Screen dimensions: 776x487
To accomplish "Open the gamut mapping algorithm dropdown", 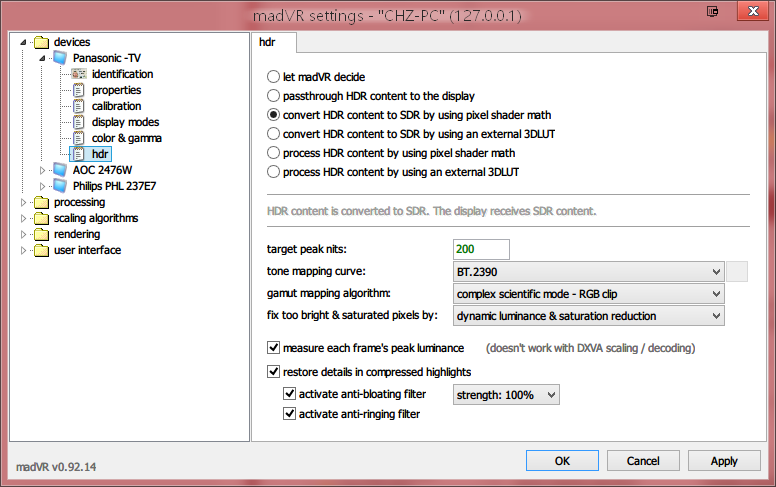I will (x=588, y=294).
